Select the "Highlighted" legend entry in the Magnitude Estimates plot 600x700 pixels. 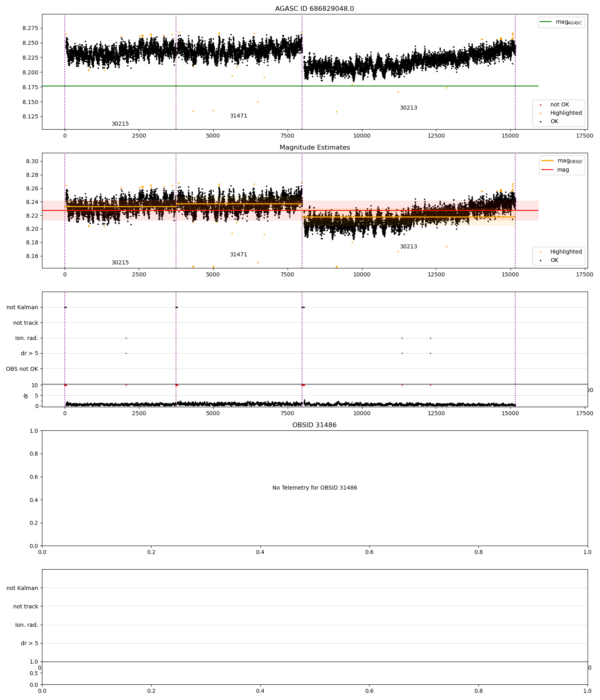[x=560, y=252]
